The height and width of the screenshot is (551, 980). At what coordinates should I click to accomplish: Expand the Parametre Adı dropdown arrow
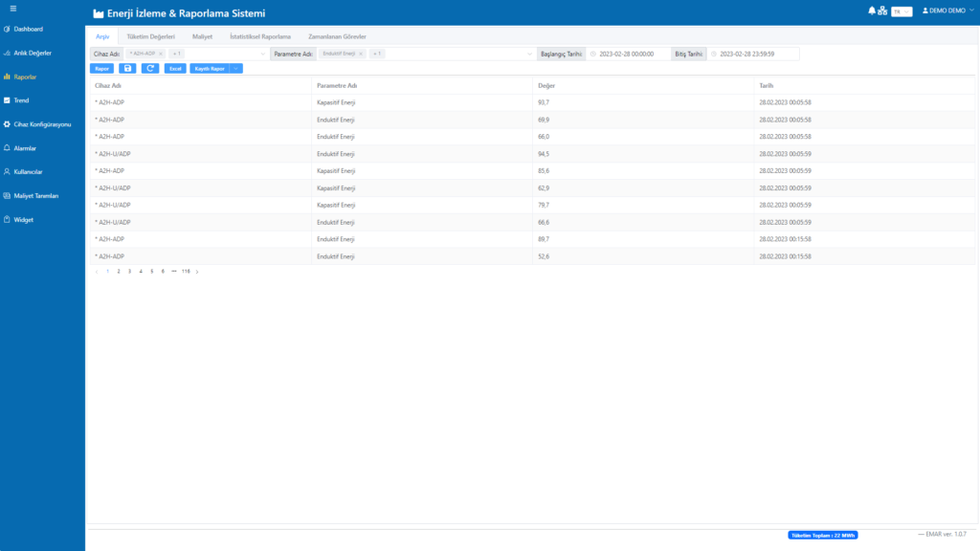529,54
